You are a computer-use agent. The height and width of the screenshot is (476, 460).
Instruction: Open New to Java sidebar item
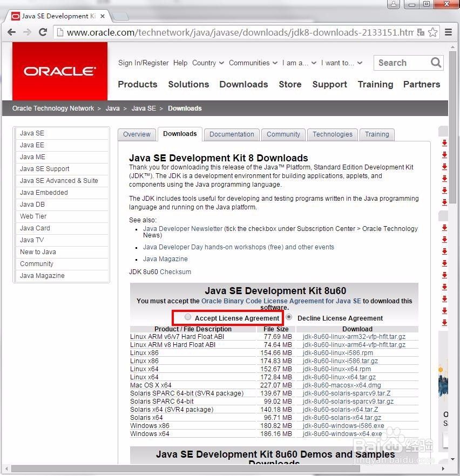62,251
